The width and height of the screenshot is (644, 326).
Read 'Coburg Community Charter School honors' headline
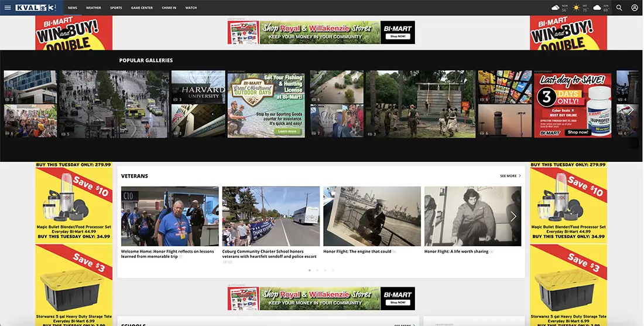tap(269, 254)
